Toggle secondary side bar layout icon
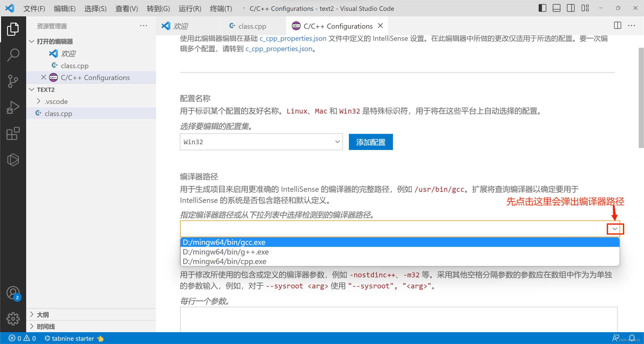Image resolution: width=644 pixels, height=344 pixels. pos(571,8)
